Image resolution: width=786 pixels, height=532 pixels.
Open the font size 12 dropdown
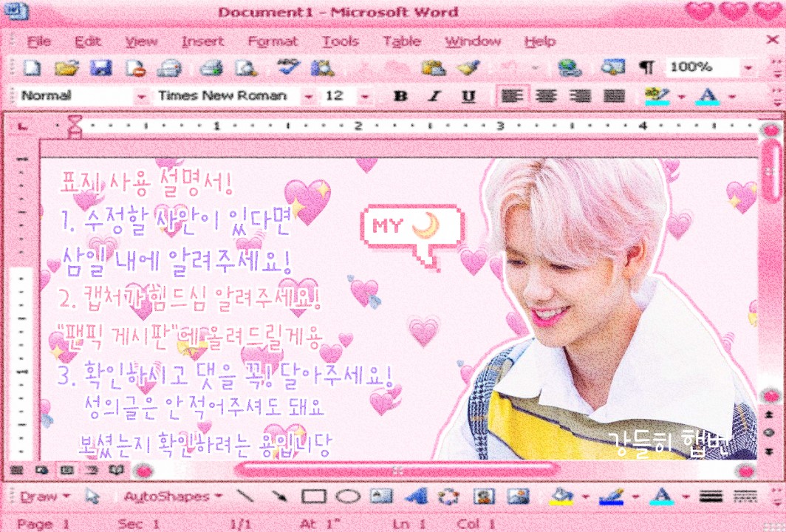[364, 96]
